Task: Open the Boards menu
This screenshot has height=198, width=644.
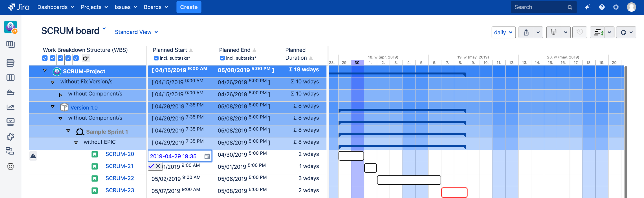Action: click(x=156, y=7)
